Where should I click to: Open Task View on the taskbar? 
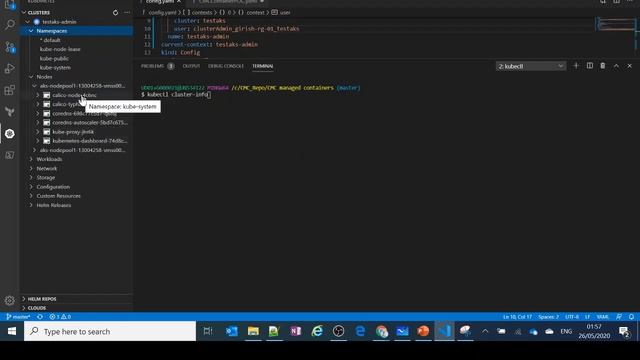point(208,331)
